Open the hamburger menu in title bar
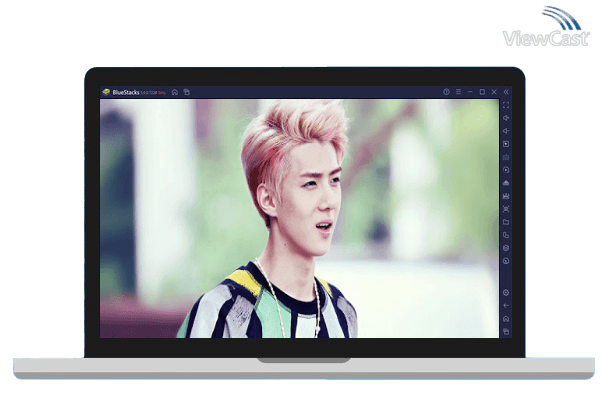Viewport: 602px width, 414px height. pos(458,92)
